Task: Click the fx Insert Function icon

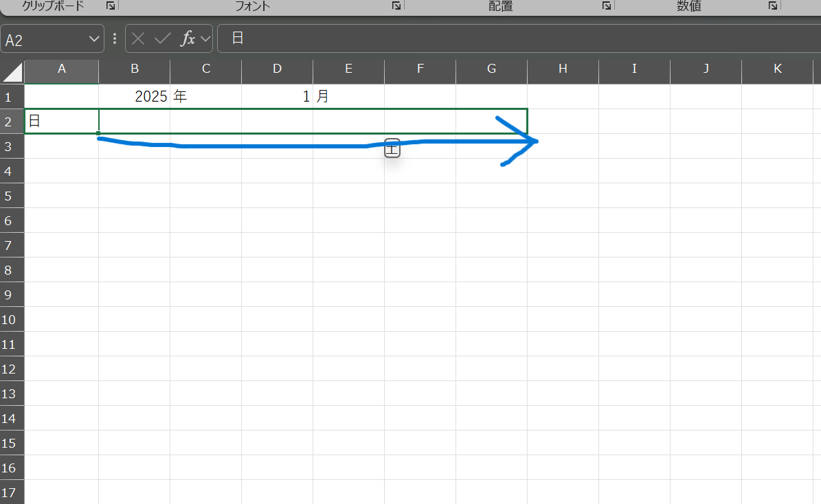Action: tap(188, 39)
